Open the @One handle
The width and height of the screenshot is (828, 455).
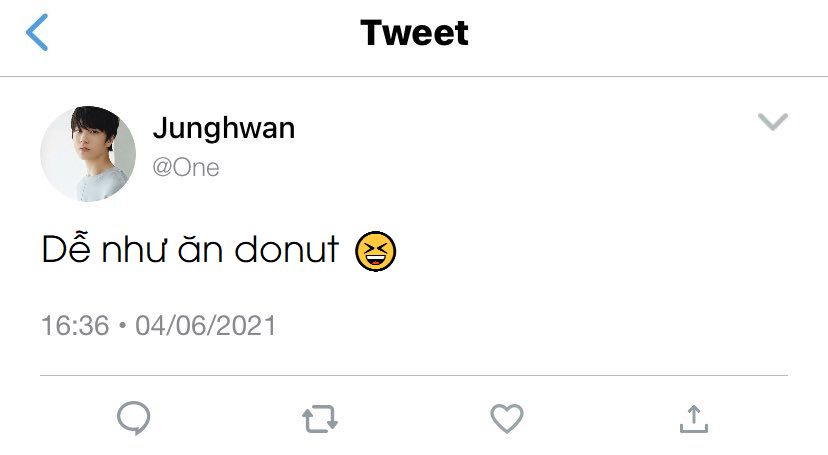coord(185,167)
